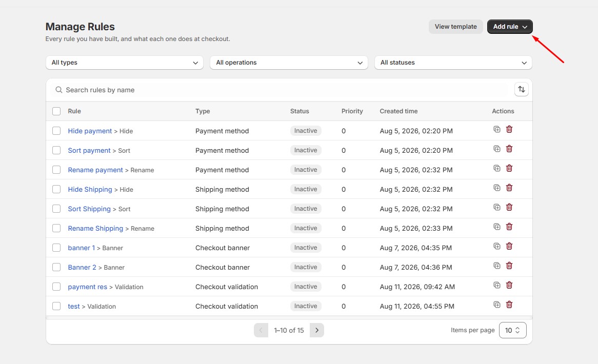Image resolution: width=598 pixels, height=364 pixels.
Task: Check the test rule checkbox
Action: pyautogui.click(x=56, y=306)
